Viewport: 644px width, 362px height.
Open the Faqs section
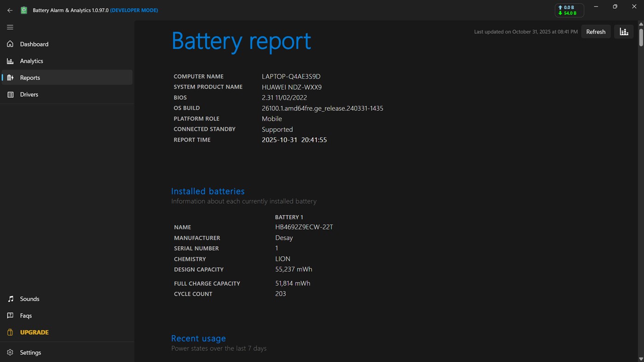click(x=25, y=316)
